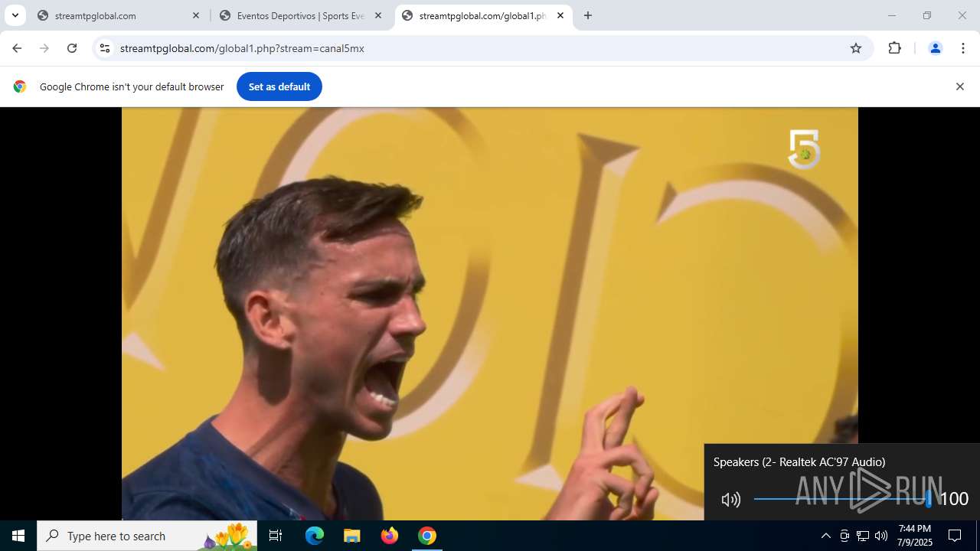This screenshot has height=551, width=980.
Task: Dismiss the default browser infobar
Action: [x=959, y=86]
